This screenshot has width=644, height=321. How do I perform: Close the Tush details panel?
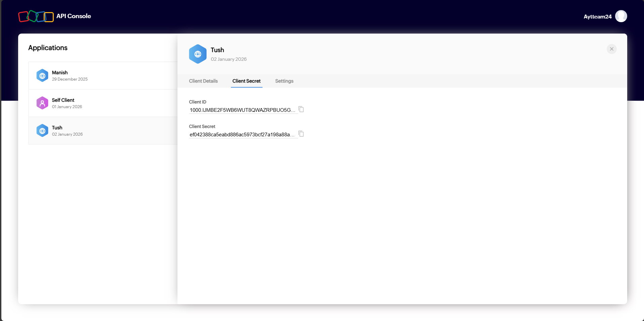[x=611, y=49]
